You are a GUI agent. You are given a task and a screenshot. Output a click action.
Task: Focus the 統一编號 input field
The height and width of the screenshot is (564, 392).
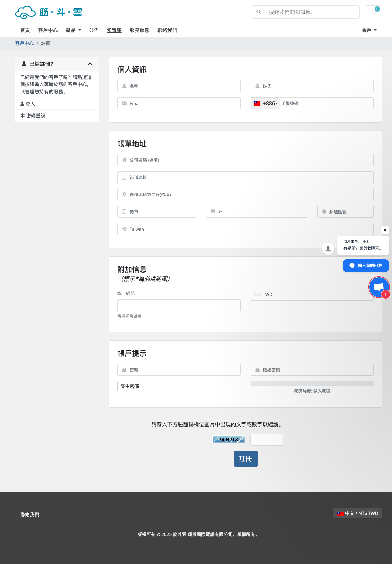pos(179,305)
